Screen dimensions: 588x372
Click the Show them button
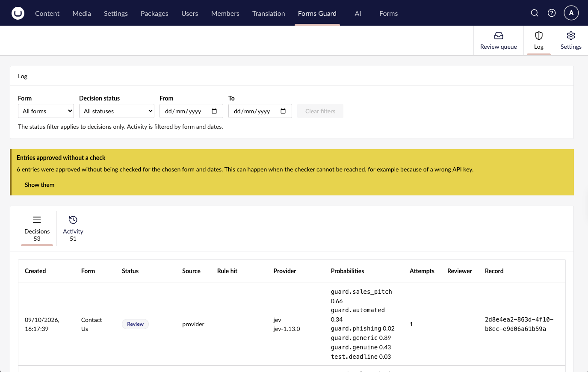[40, 185]
